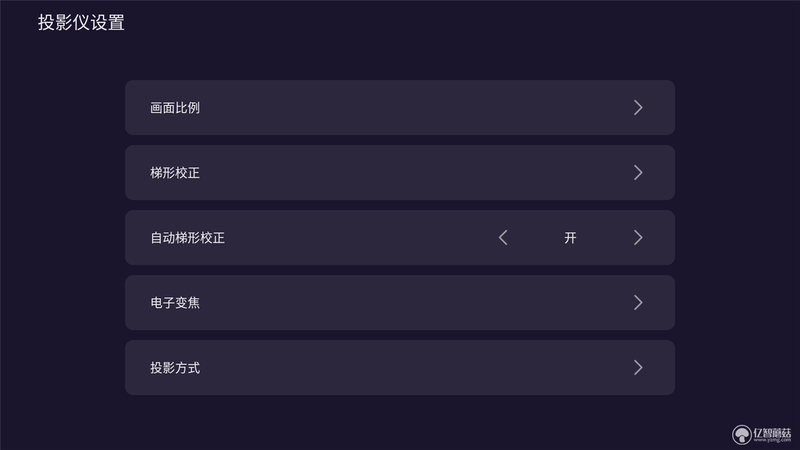Screen dimensions: 800x450
Task: Click the mushroom logo watermark icon
Action: pyautogui.click(x=742, y=435)
